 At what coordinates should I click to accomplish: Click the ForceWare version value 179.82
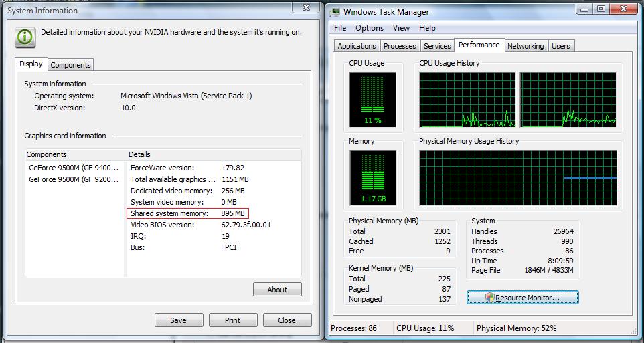tap(233, 168)
